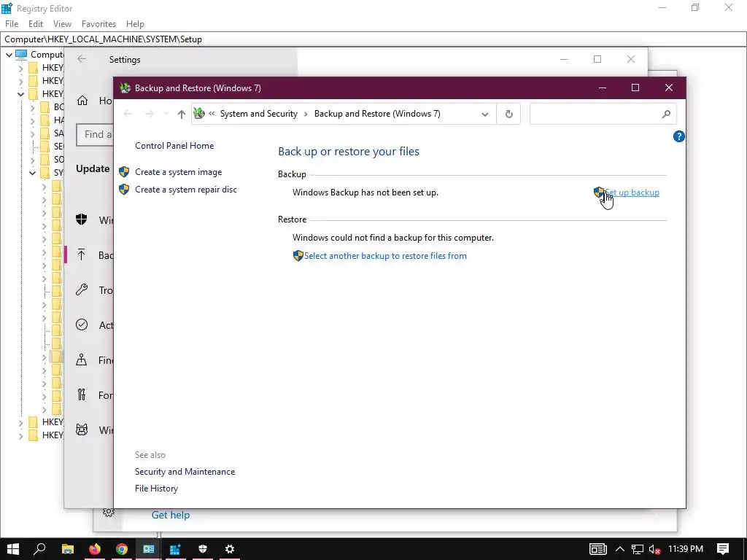Click shield icon beside Select another backup

pos(298,256)
